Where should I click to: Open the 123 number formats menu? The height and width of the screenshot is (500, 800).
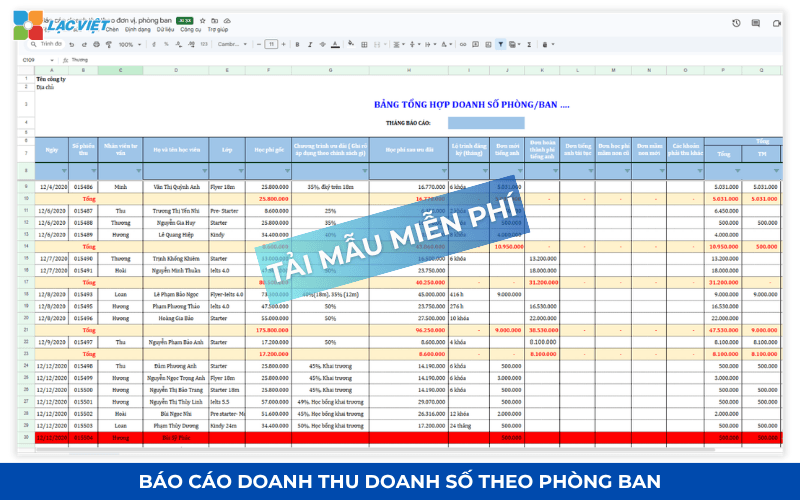pyautogui.click(x=204, y=44)
